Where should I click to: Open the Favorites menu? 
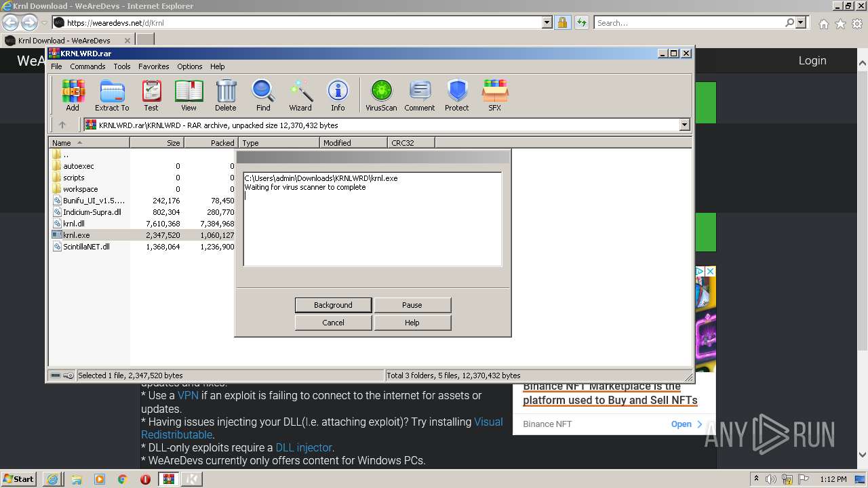click(x=154, y=66)
